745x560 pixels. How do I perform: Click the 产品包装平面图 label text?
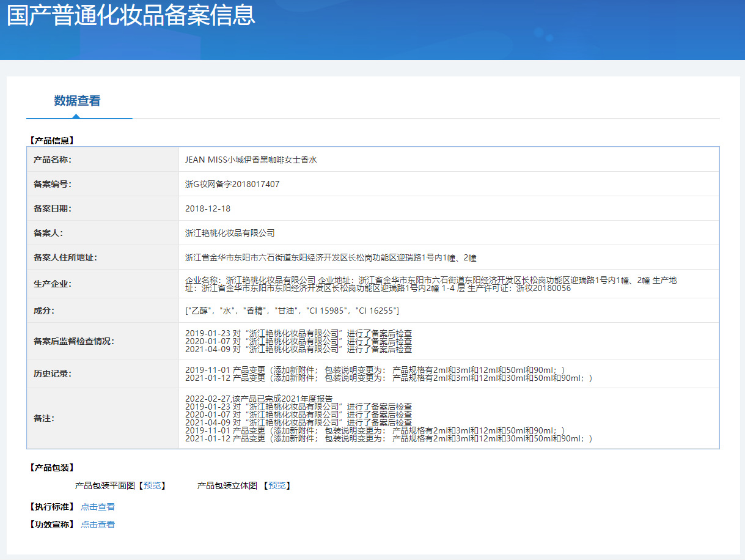[x=105, y=485]
